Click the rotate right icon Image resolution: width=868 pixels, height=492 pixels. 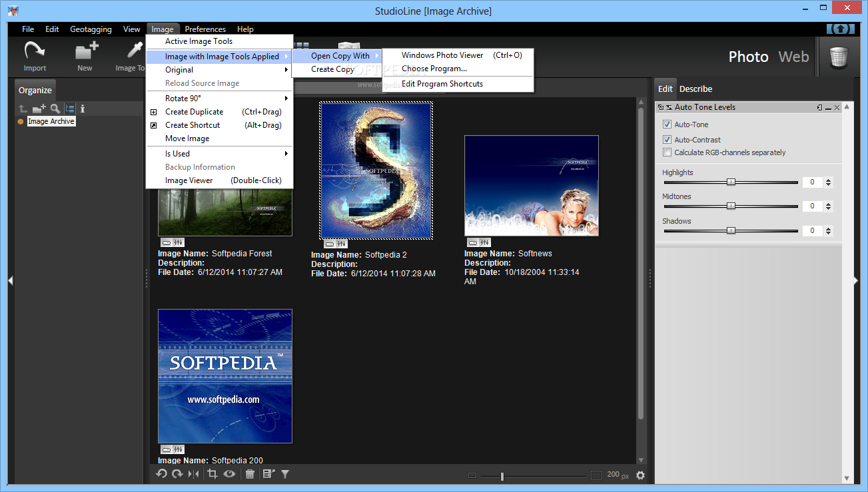point(177,474)
